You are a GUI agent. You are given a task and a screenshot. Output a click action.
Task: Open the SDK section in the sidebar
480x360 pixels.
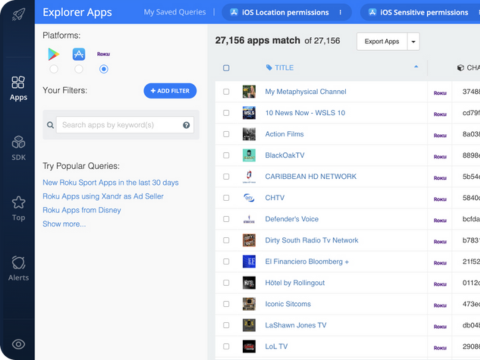[18, 148]
